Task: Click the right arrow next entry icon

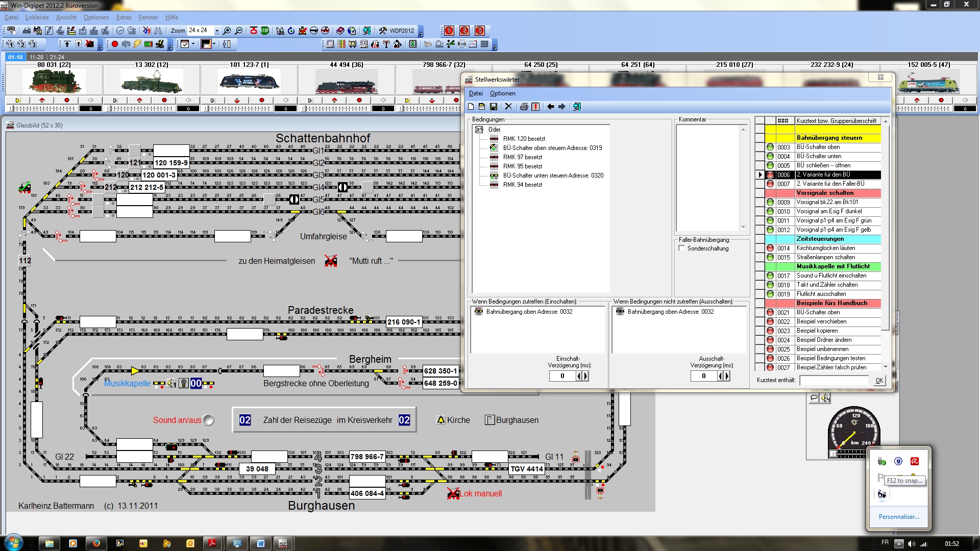Action: (x=562, y=107)
